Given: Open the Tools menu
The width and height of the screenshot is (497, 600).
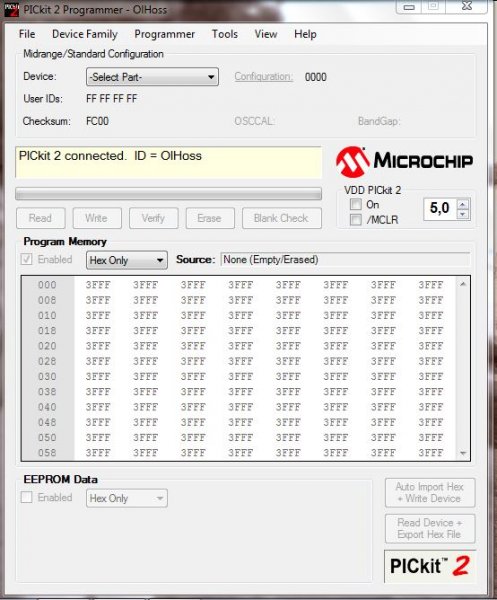Looking at the screenshot, I should 225,34.
